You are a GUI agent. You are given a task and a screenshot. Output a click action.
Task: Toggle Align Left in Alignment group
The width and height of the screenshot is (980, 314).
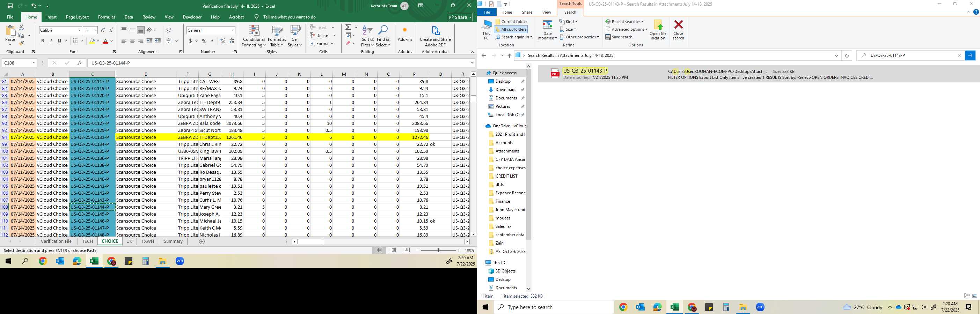point(124,41)
